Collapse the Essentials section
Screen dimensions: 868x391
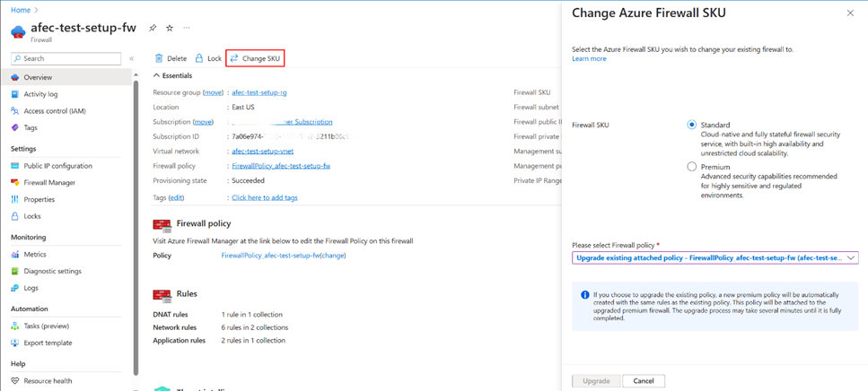click(x=157, y=75)
